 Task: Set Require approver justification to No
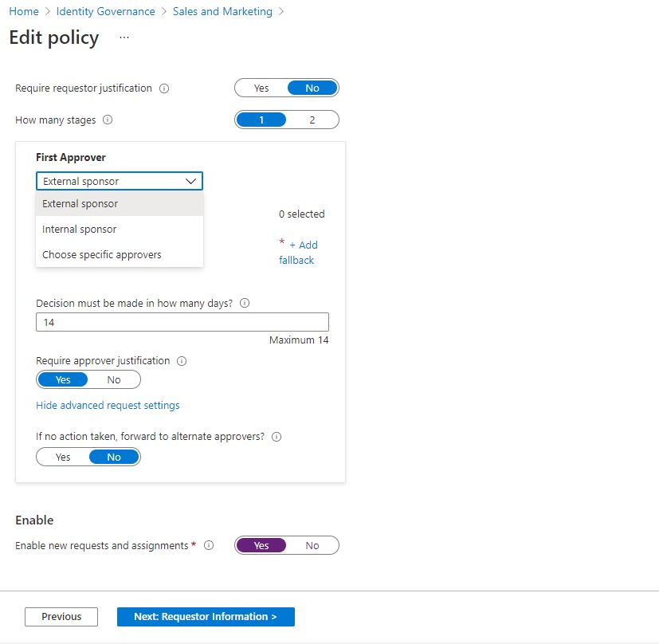[x=114, y=380]
